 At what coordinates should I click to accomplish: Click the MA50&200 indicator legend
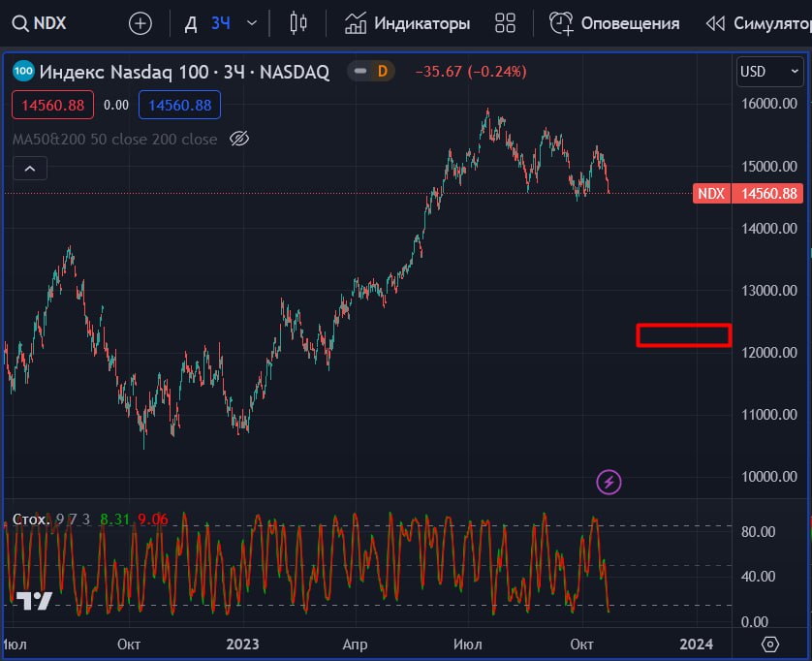click(114, 140)
